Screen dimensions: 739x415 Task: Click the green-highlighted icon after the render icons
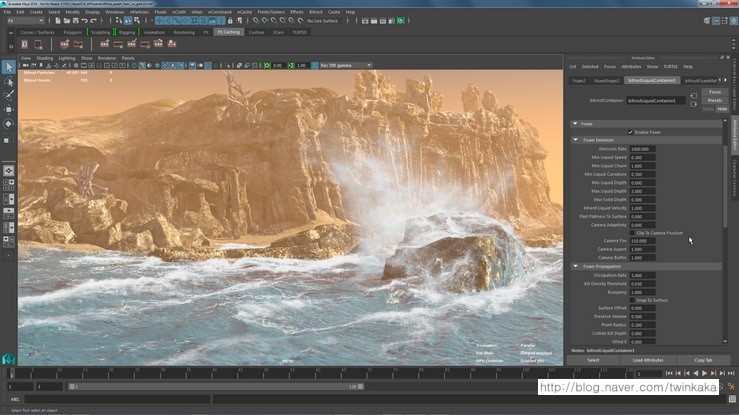tap(401, 21)
